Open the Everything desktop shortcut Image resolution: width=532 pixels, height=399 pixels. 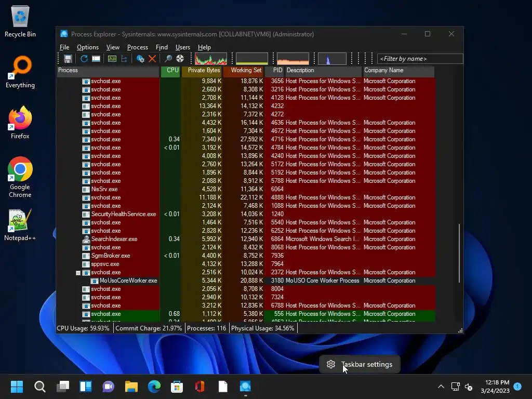(20, 72)
